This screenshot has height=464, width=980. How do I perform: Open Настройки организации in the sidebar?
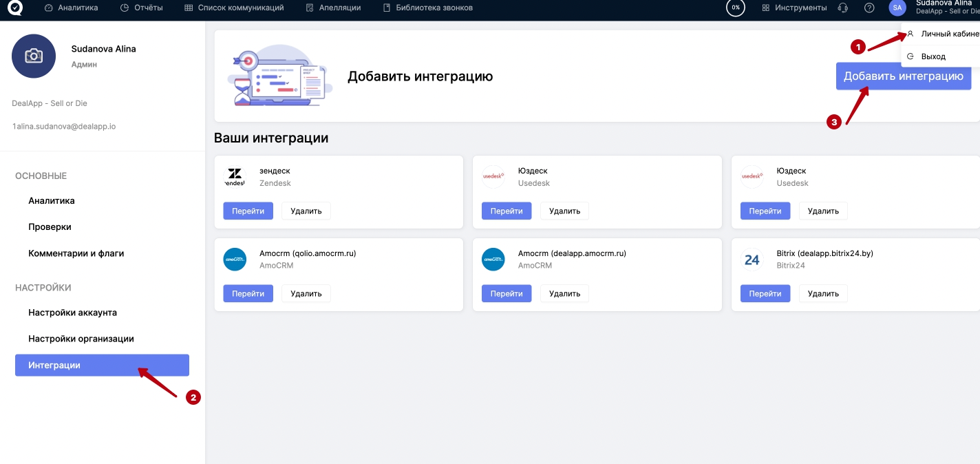click(81, 339)
